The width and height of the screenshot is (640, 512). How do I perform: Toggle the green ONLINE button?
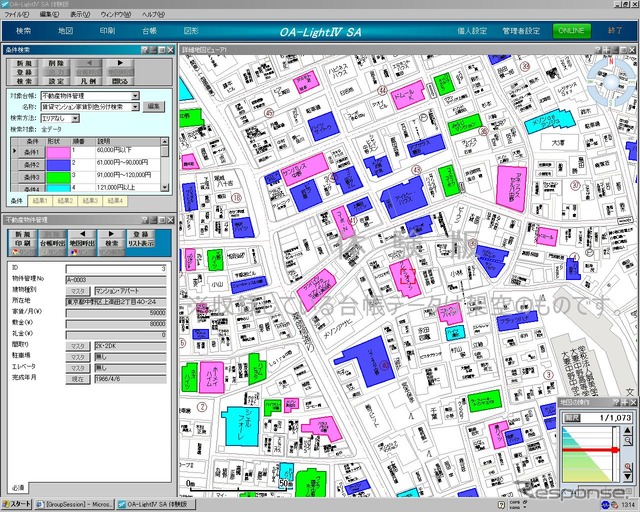(x=571, y=31)
